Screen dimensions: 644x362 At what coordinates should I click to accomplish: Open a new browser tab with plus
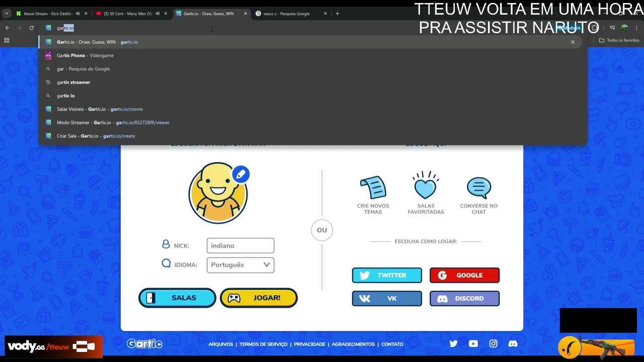337,14
